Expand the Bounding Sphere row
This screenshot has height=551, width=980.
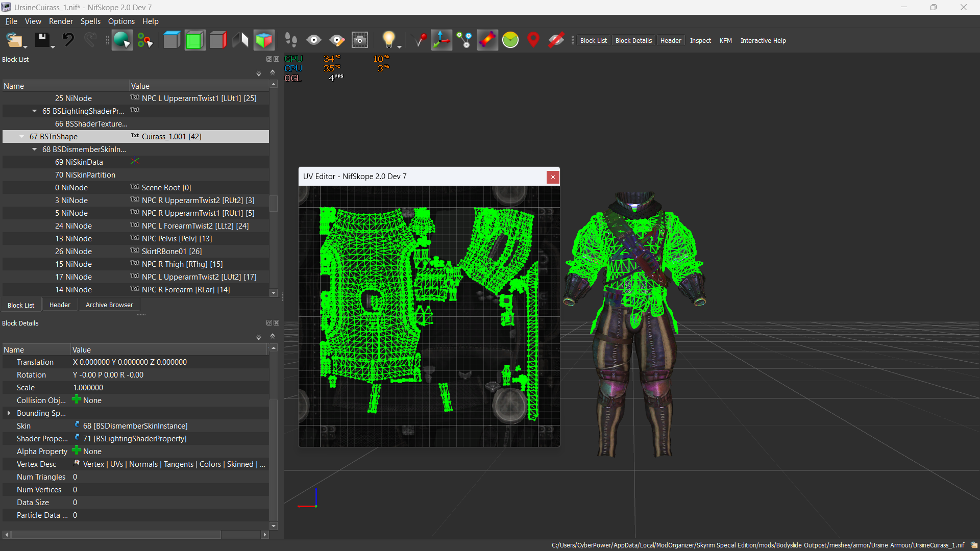9,413
